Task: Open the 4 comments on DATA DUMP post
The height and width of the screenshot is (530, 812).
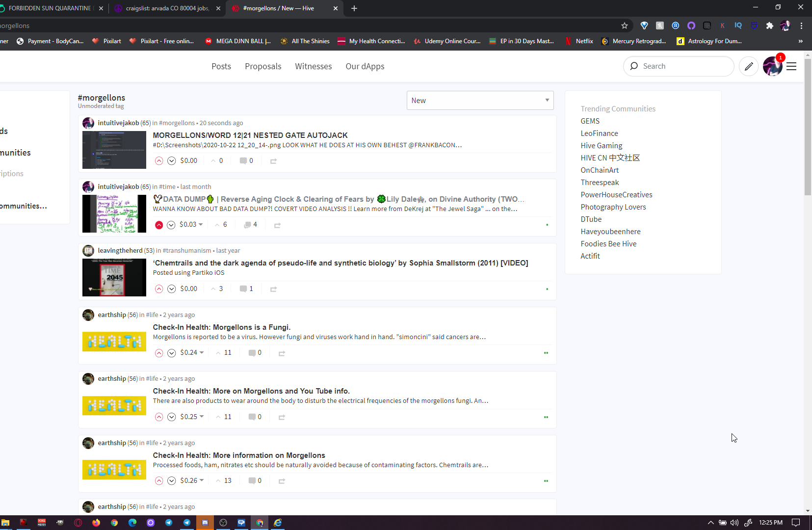Action: tap(250, 224)
